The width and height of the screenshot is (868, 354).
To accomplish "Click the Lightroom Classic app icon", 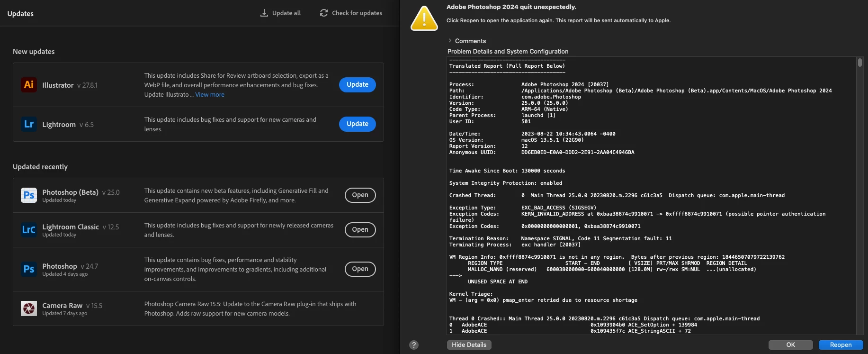I will pyautogui.click(x=29, y=230).
